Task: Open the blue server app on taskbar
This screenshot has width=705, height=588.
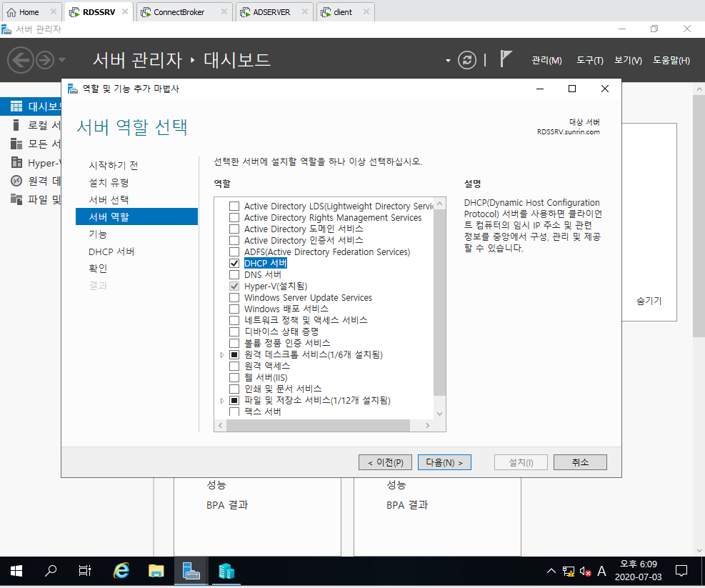Action: click(226, 572)
